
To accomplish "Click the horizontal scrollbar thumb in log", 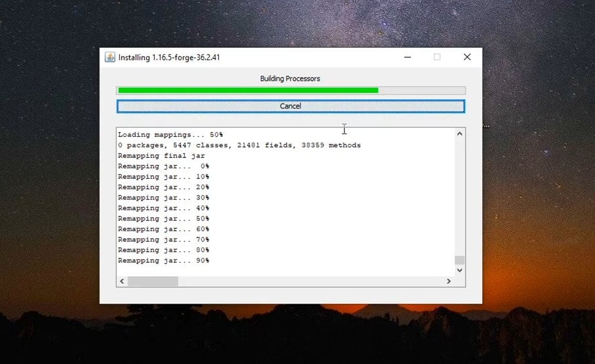I will point(153,282).
